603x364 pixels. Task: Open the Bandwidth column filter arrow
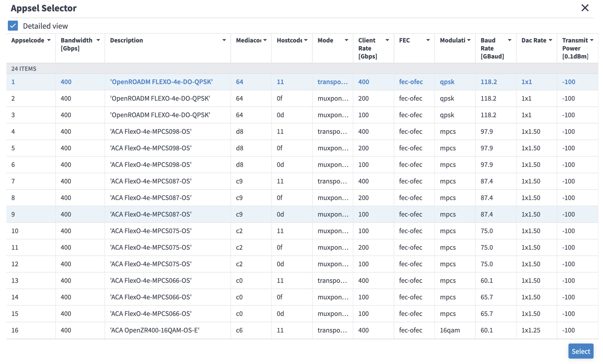pos(98,40)
